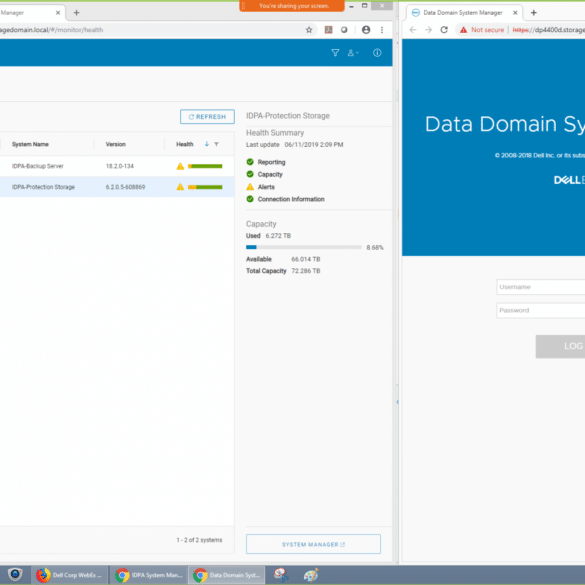The image size is (585, 585).
Task: Switch to IDPA System Manager taskbar item
Action: (148, 575)
